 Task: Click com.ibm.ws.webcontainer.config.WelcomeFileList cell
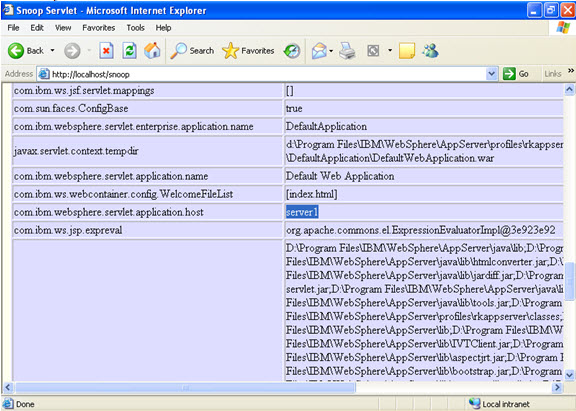coord(147,194)
